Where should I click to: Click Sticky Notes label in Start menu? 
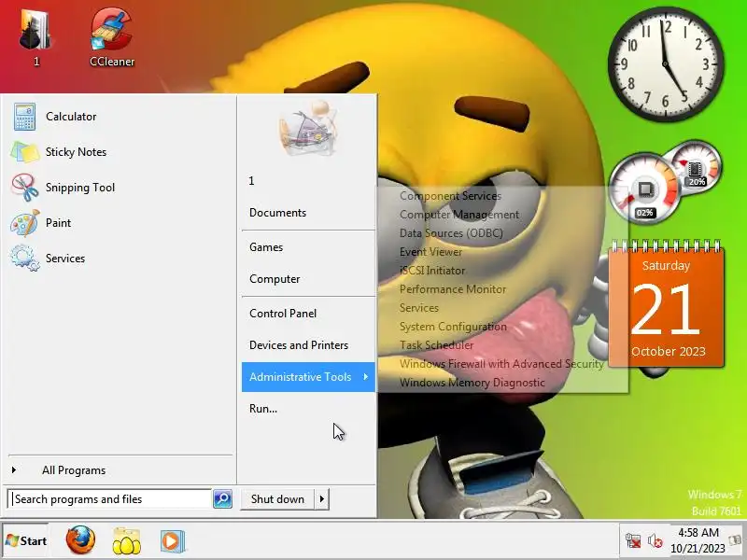pos(76,152)
